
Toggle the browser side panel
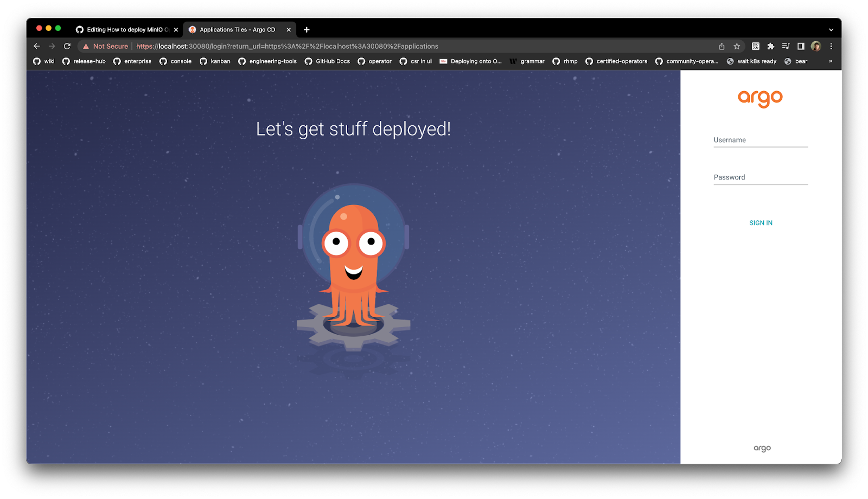pyautogui.click(x=801, y=47)
